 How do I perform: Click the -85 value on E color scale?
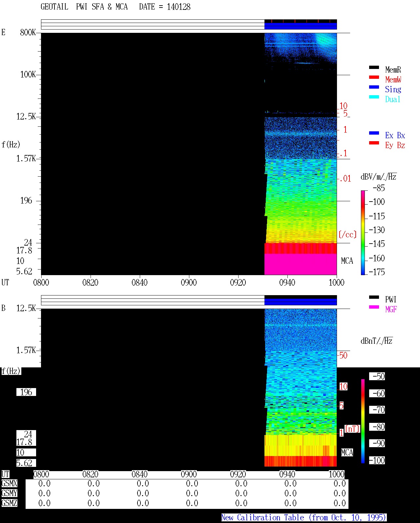point(379,188)
